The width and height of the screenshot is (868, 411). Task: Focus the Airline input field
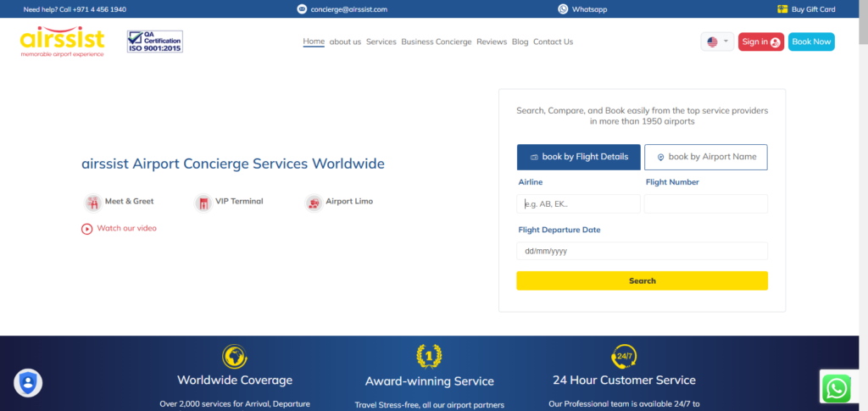click(578, 203)
